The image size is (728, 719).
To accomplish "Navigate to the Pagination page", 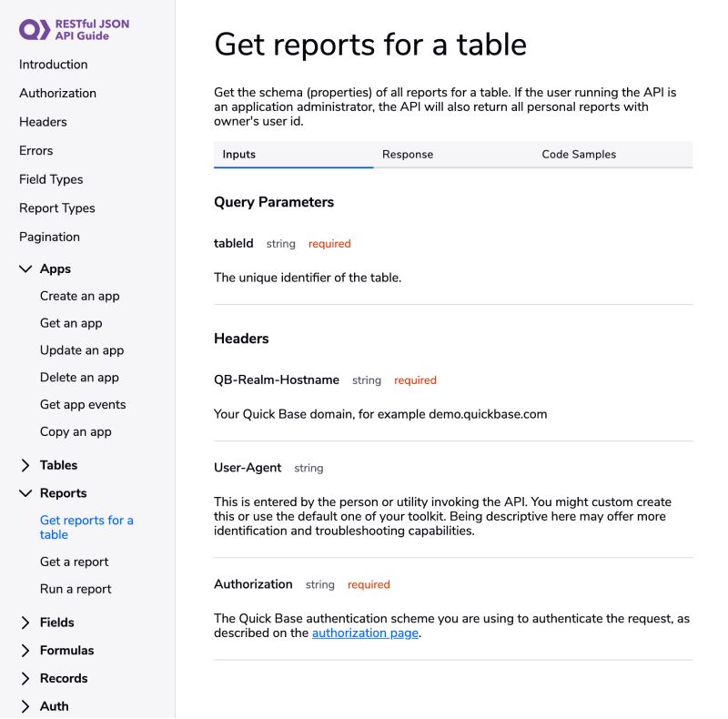I will [x=49, y=237].
